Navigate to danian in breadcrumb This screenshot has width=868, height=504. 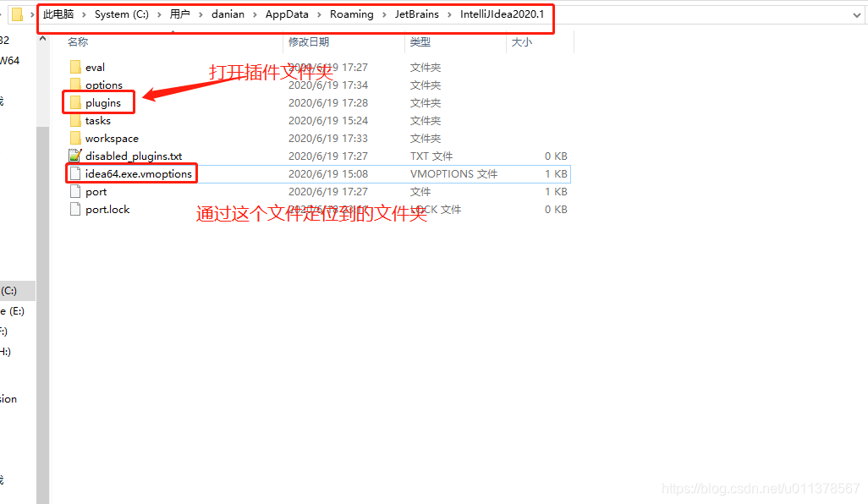[x=228, y=14]
